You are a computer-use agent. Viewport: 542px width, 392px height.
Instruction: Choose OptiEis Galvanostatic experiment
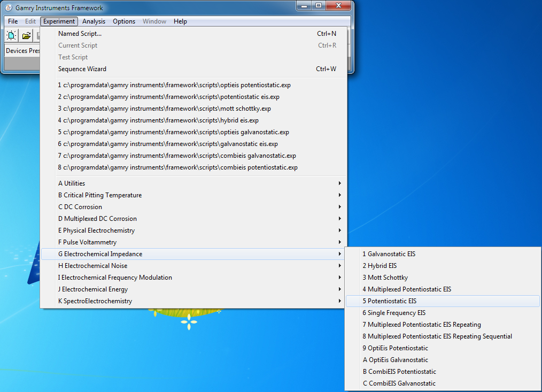[443, 359]
